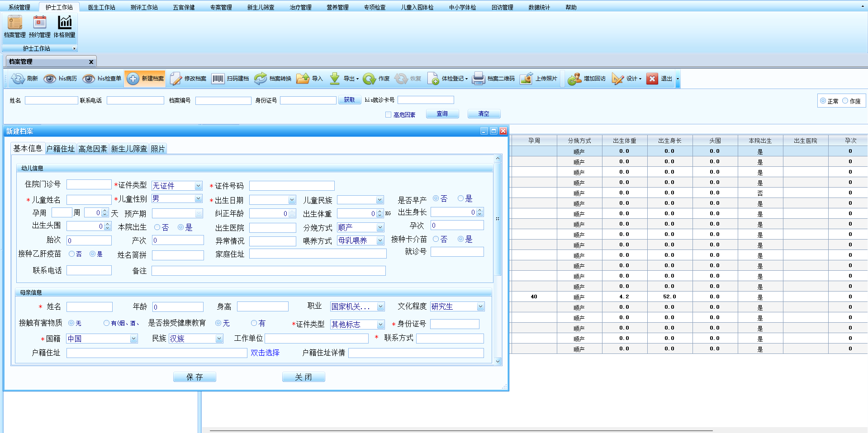
Task: Click 档案转换 toolbar icon
Action: [261, 79]
